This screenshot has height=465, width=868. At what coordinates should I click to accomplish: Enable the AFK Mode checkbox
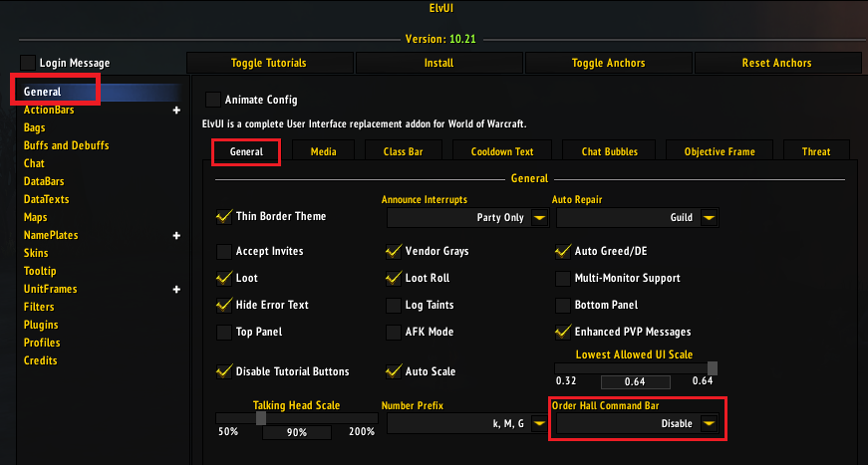pyautogui.click(x=394, y=333)
